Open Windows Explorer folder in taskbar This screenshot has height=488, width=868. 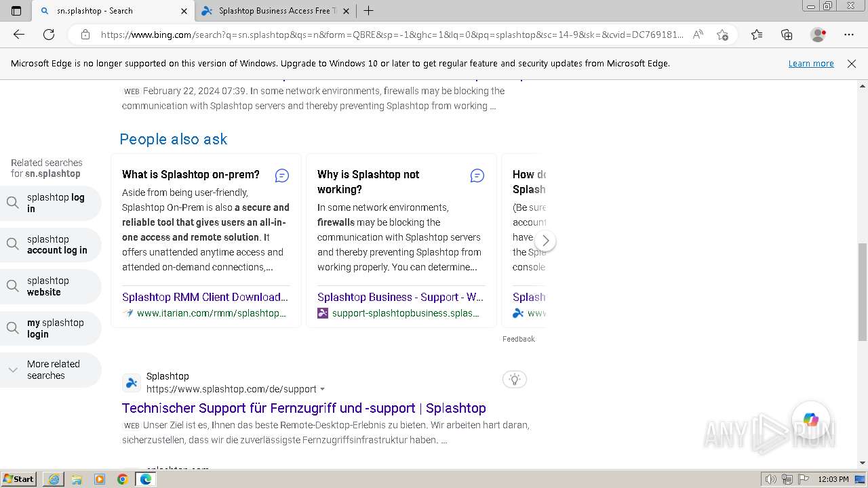click(x=77, y=479)
